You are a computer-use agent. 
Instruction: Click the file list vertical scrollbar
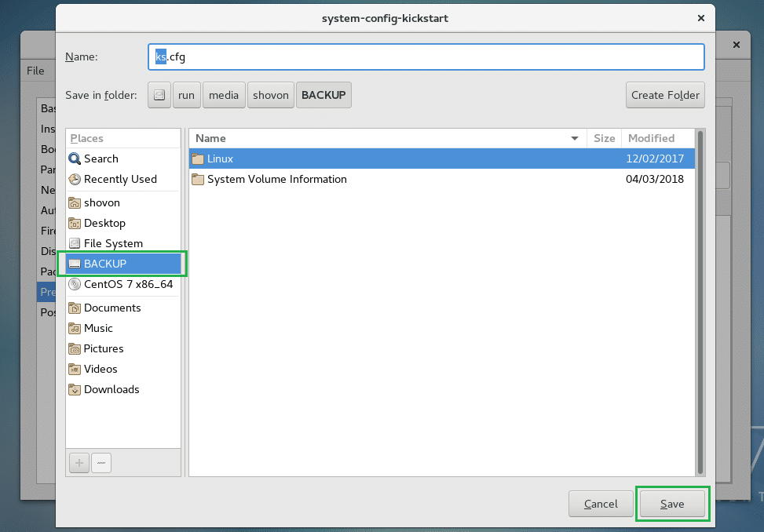[x=700, y=302]
